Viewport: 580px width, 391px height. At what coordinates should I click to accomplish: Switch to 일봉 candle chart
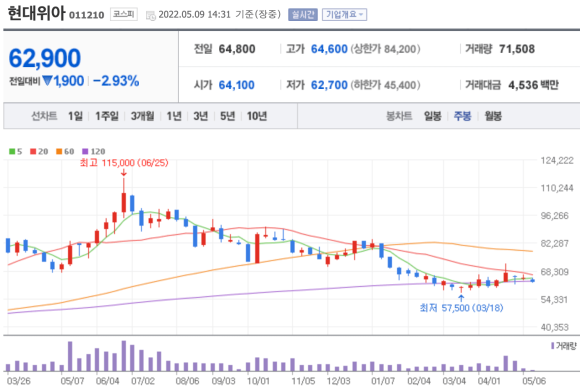[432, 116]
